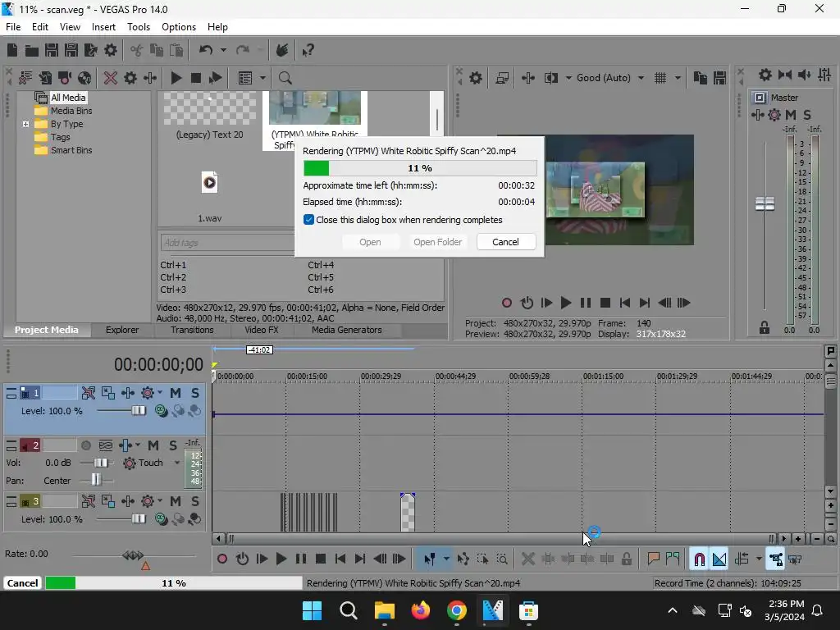Viewport: 840px width, 630px height.
Task: Toggle Lock Envelopes to Events icon
Action: tap(776, 559)
